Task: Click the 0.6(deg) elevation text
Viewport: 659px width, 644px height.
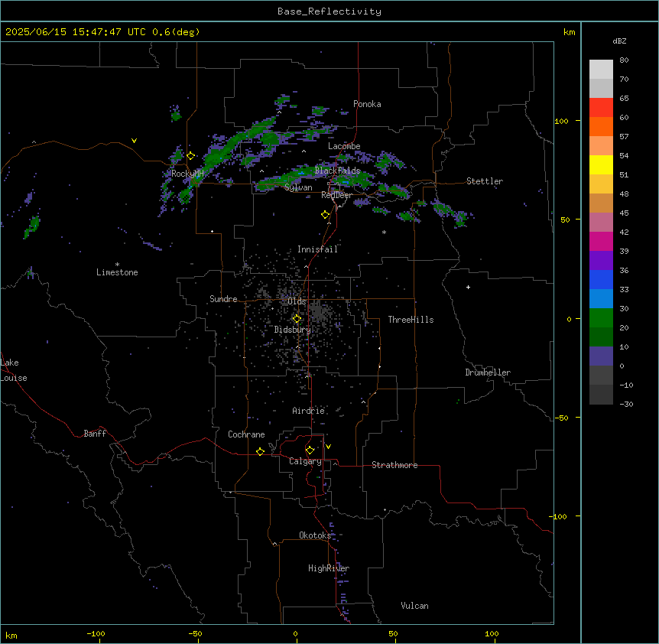Action: click(176, 32)
